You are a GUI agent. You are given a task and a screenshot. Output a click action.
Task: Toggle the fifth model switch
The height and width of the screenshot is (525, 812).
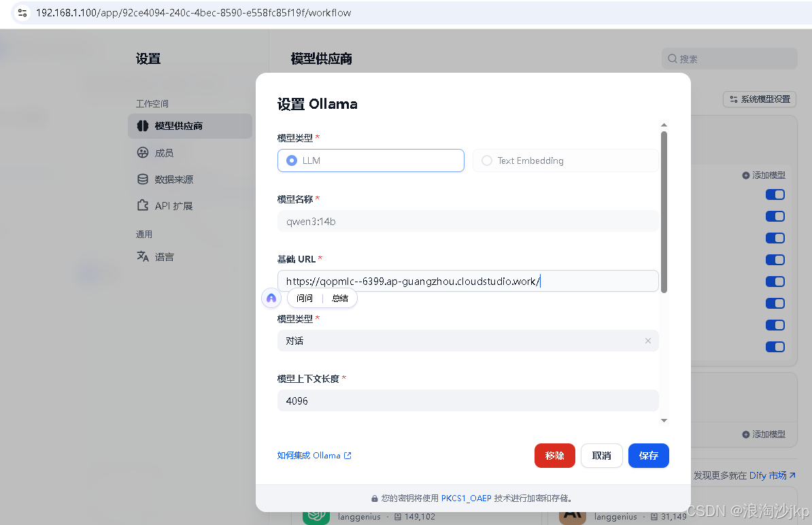point(775,282)
